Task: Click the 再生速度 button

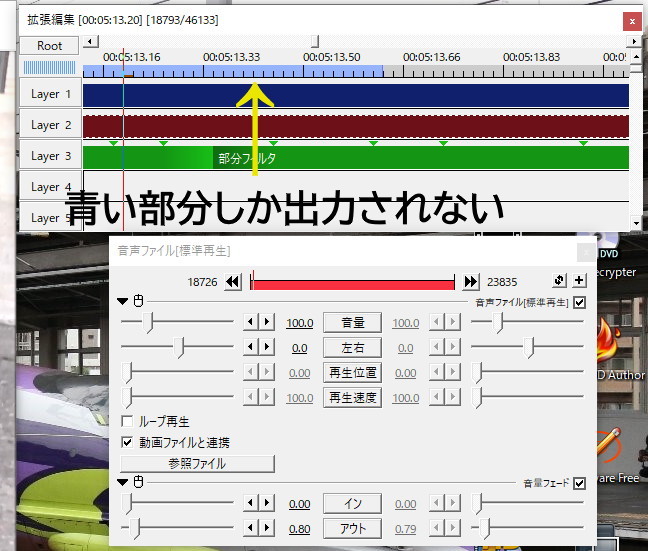Action: coord(352,398)
